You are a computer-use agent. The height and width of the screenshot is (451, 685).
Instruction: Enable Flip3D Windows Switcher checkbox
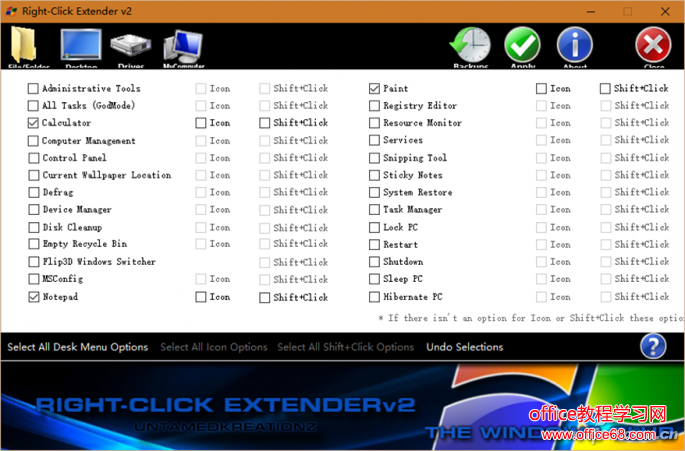(34, 262)
